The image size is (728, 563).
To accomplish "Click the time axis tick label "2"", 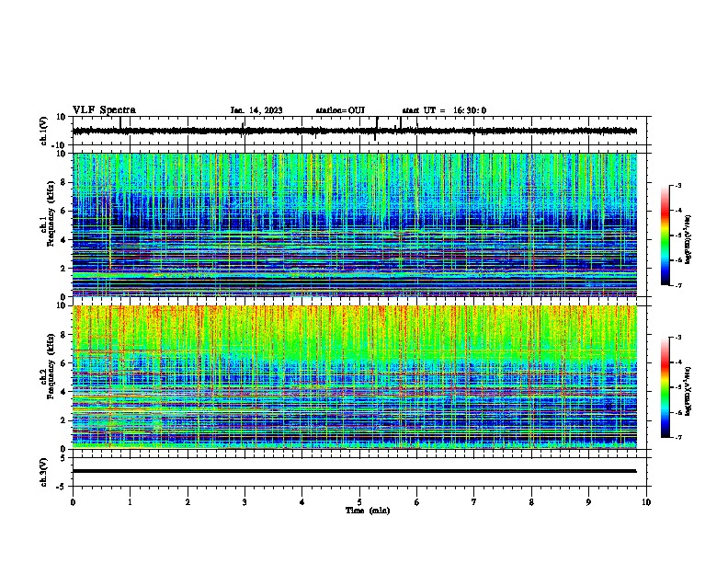I will click(x=188, y=502).
